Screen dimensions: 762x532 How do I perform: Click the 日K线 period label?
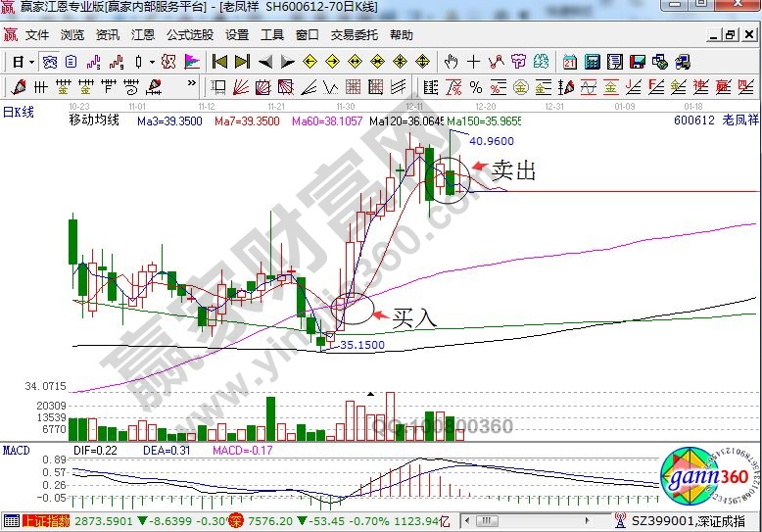[x=19, y=112]
